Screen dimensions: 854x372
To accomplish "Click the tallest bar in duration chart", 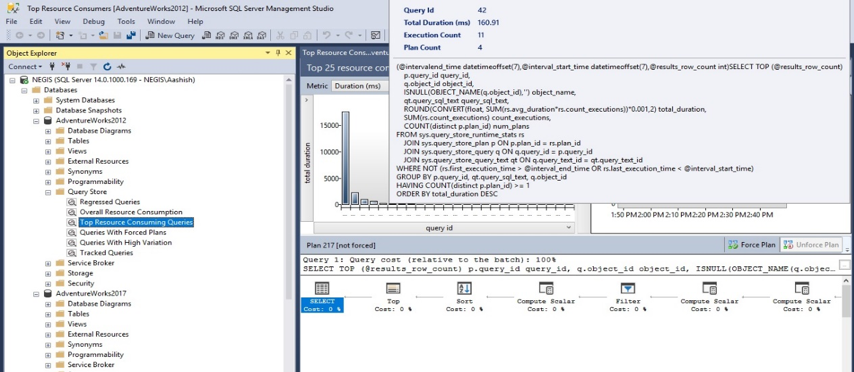I will (345, 158).
